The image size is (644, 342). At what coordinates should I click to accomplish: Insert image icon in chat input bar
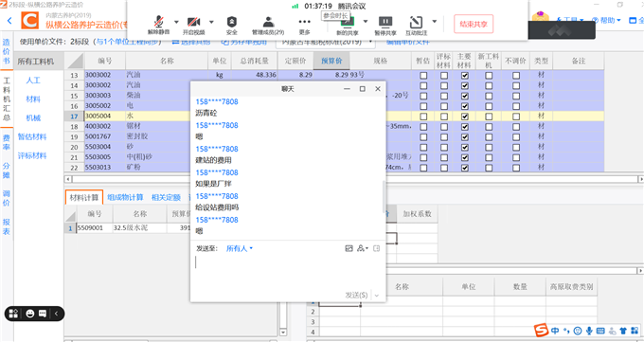click(x=349, y=248)
